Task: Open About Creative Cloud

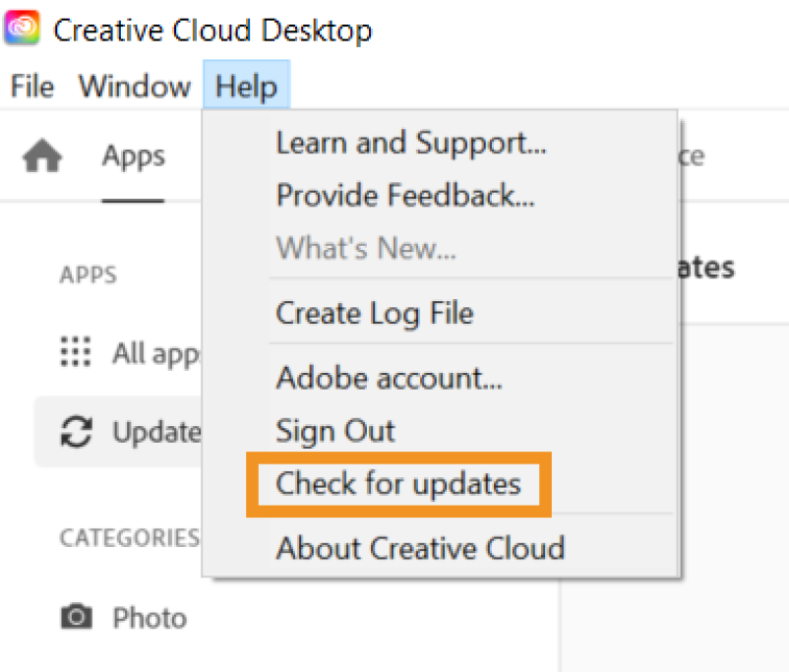Action: (x=420, y=548)
